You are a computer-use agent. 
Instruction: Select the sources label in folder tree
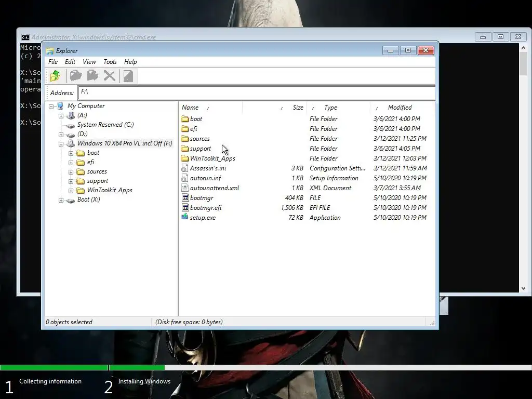pos(97,171)
